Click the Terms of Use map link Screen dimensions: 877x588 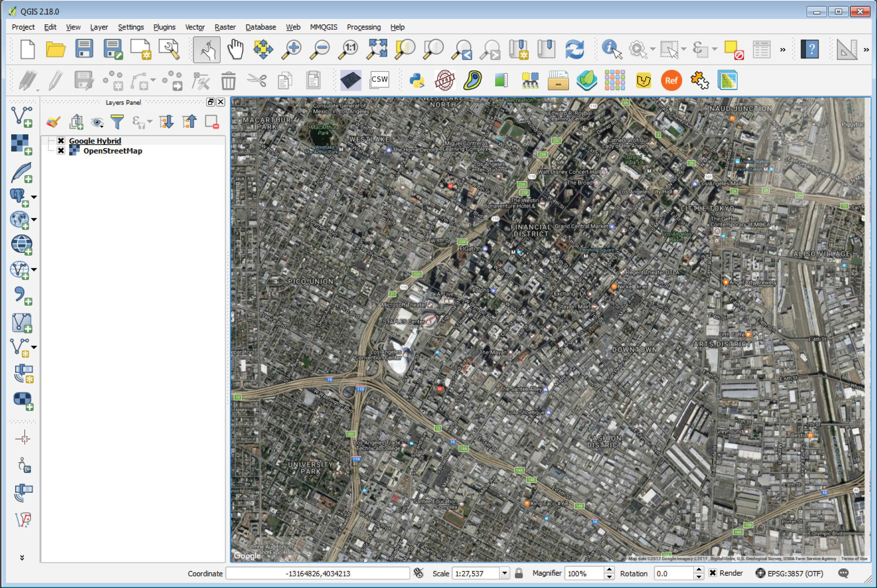tap(854, 558)
